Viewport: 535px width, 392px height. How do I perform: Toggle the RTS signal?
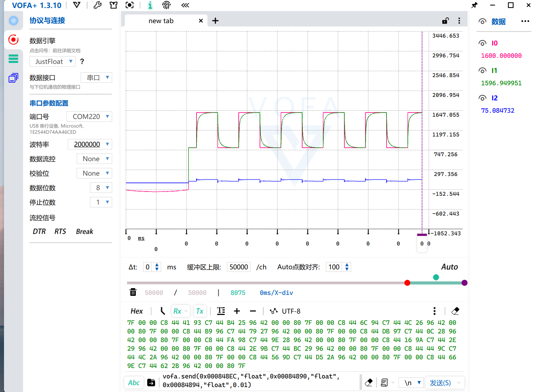[x=60, y=231]
